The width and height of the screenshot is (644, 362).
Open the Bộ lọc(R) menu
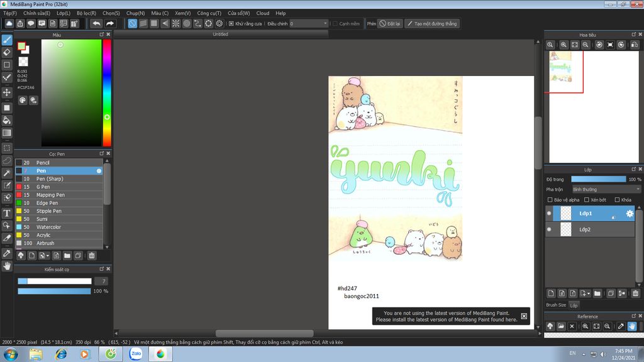pos(86,13)
